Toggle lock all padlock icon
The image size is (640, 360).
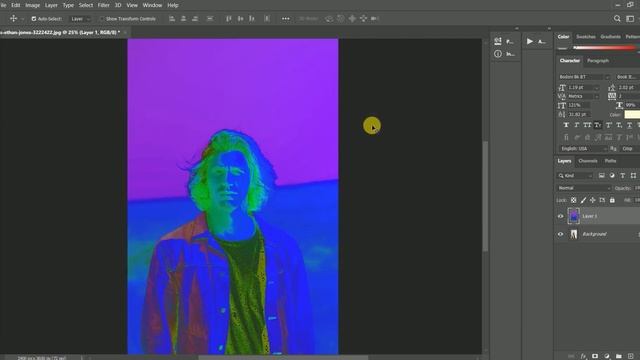612,200
